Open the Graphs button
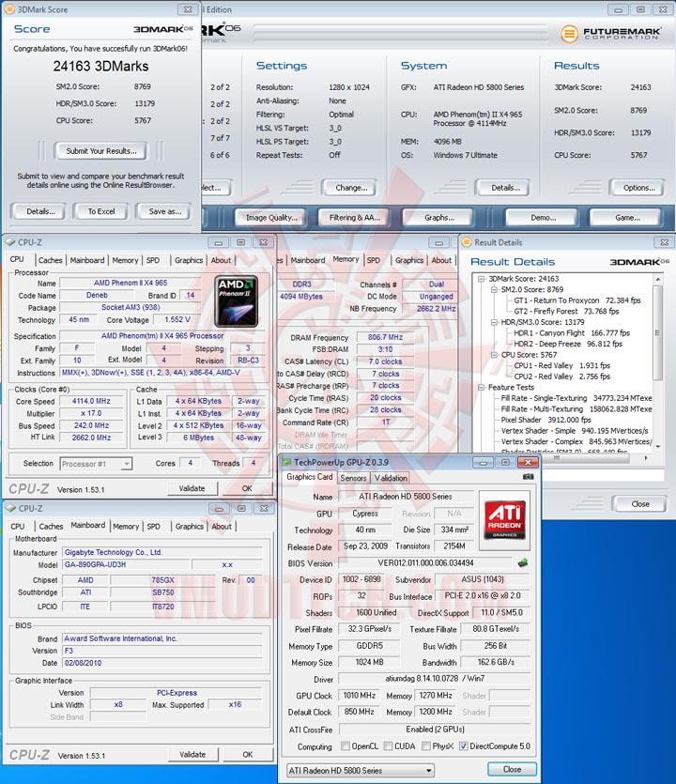Image resolution: width=676 pixels, height=784 pixels. 439,218
